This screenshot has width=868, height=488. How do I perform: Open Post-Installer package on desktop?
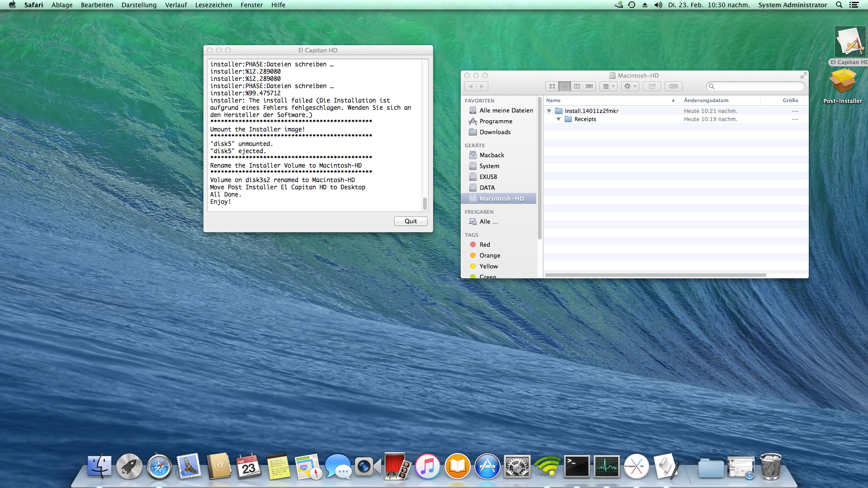pyautogui.click(x=842, y=82)
